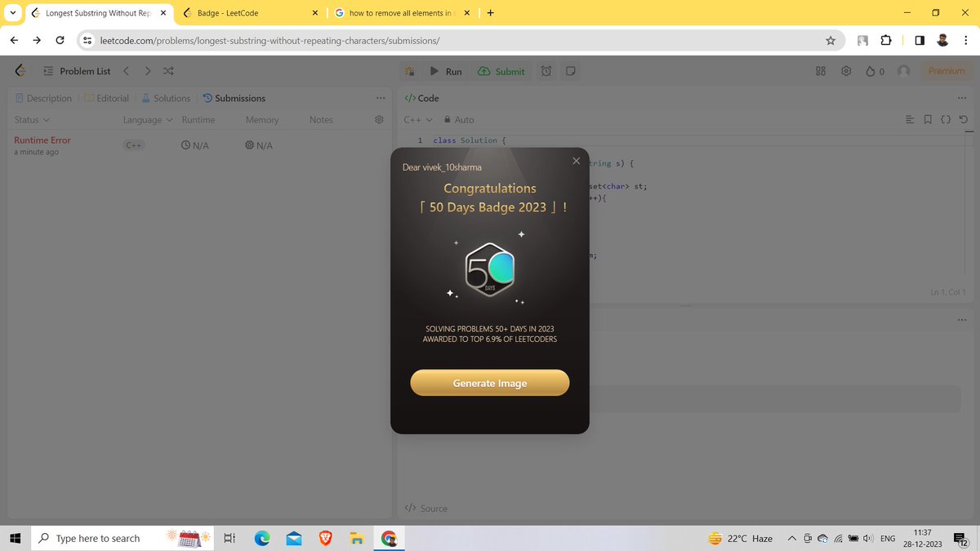Screen dimensions: 980x551
Task: Click the LeetCode logo icon
Action: click(x=20, y=71)
